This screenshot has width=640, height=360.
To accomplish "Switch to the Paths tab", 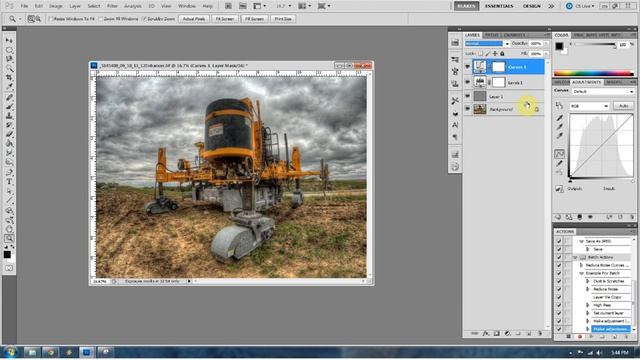I will 492,35.
